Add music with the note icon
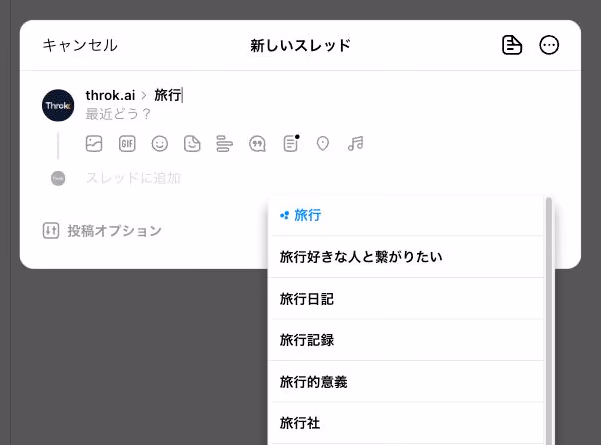Viewport: 601px width, 445px height. point(355,144)
